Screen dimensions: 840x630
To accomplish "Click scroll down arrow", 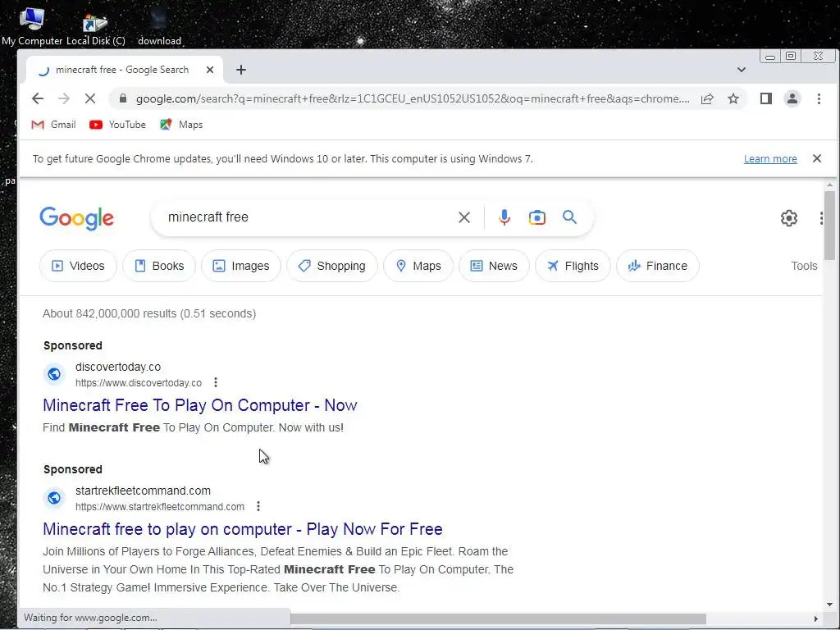I will click(x=830, y=605).
